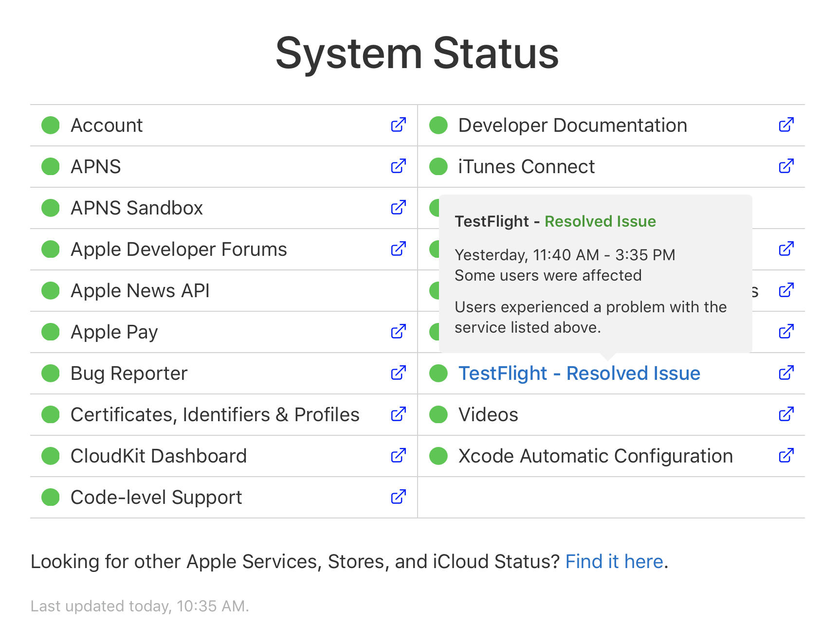Screen dimensions: 840x642
Task: Click the Find it here link
Action: click(614, 561)
